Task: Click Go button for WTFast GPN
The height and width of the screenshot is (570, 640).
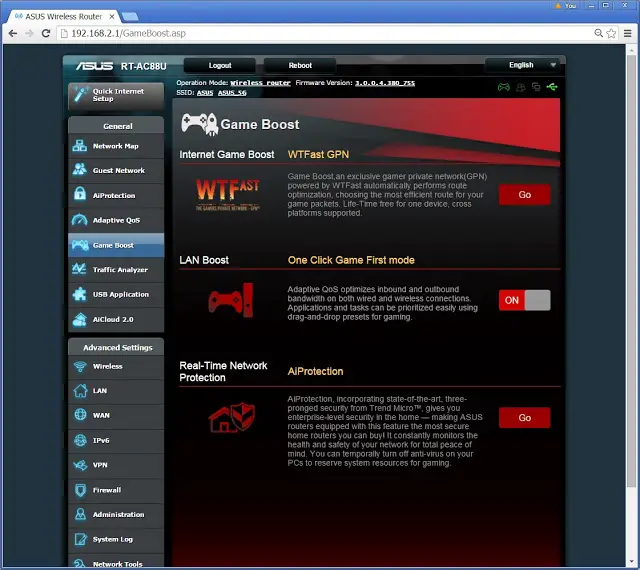Action: [524, 194]
